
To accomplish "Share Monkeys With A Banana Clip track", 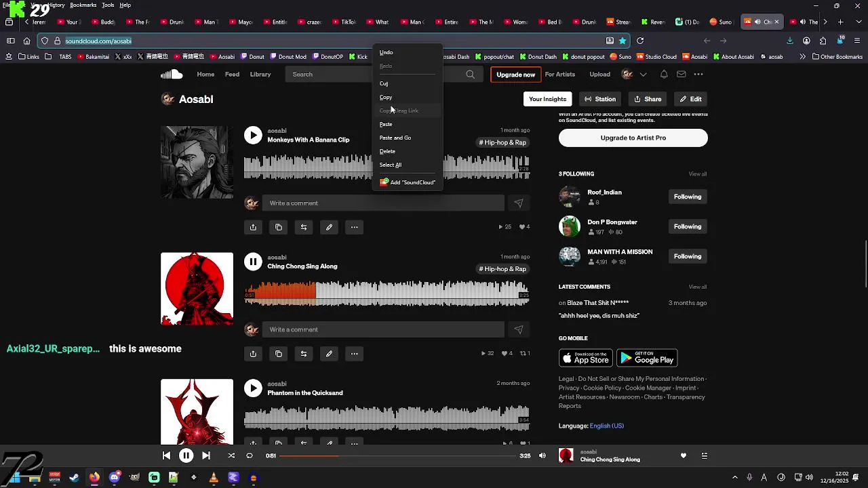I will (253, 227).
